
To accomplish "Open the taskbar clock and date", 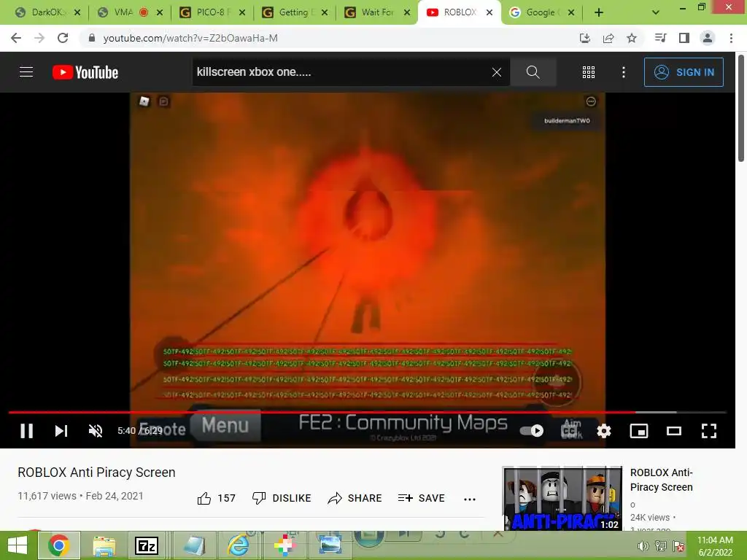I will pyautogui.click(x=715, y=546).
